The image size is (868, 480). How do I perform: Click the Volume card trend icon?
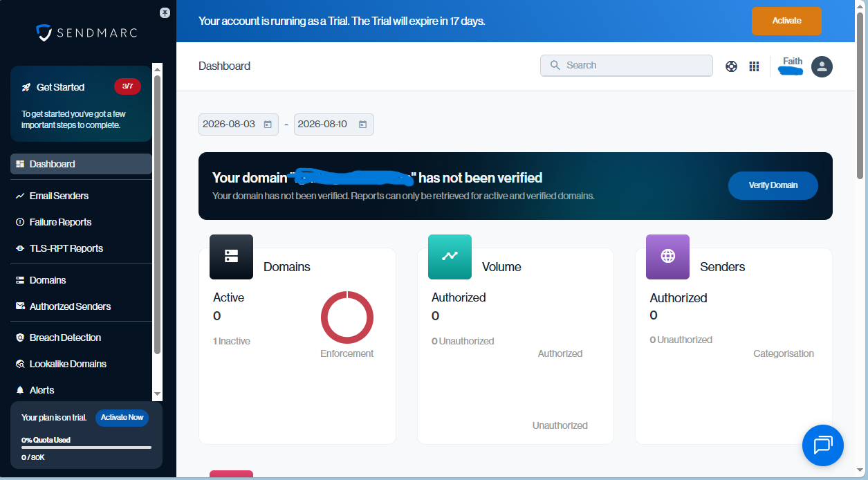450,257
